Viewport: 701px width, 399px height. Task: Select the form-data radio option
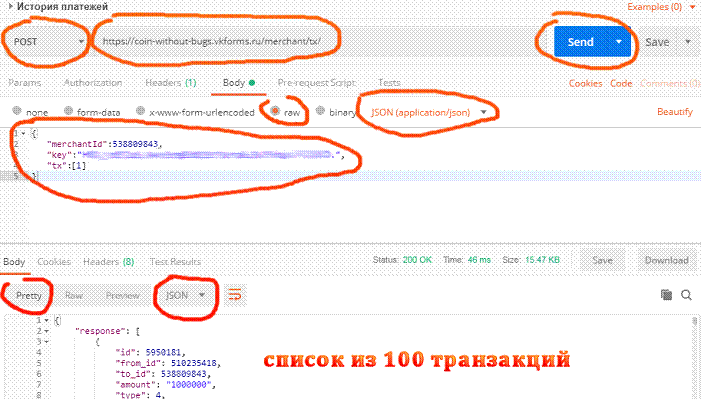pyautogui.click(x=68, y=110)
